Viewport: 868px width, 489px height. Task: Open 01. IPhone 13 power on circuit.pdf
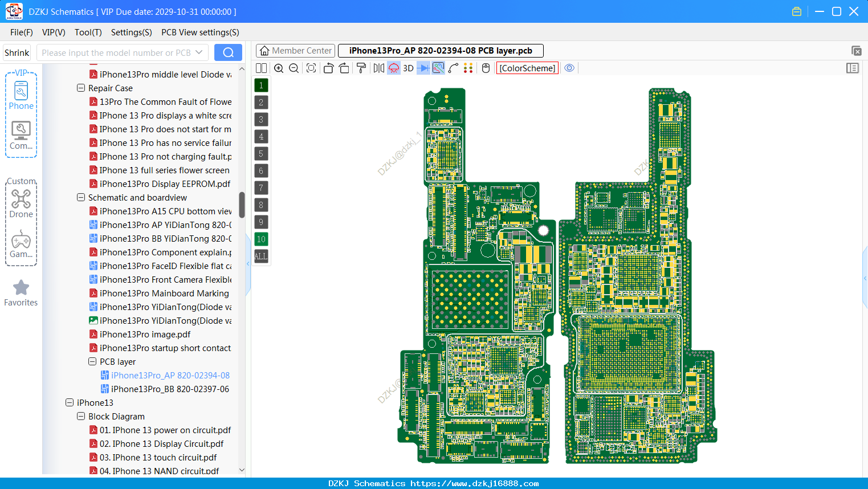click(x=160, y=430)
